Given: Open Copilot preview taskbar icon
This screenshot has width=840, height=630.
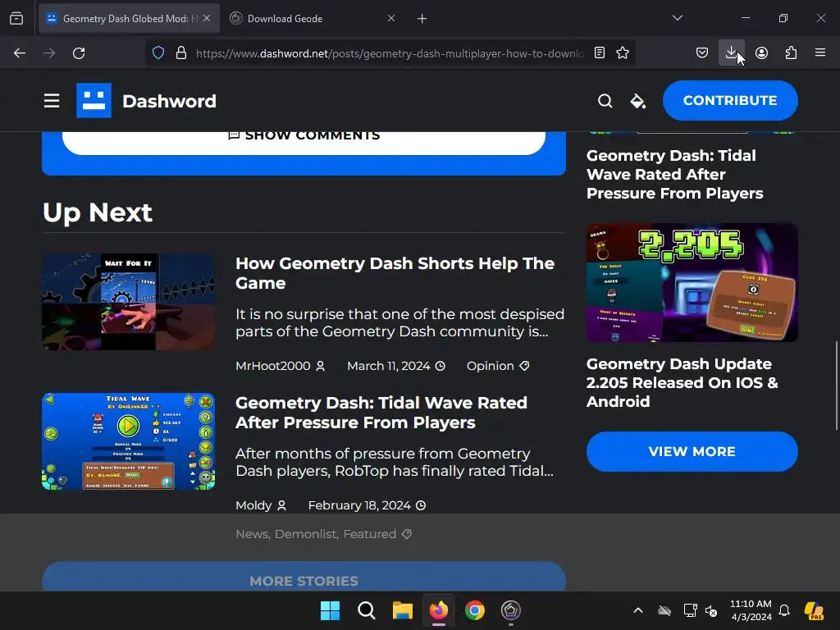Looking at the screenshot, I should [x=815, y=610].
